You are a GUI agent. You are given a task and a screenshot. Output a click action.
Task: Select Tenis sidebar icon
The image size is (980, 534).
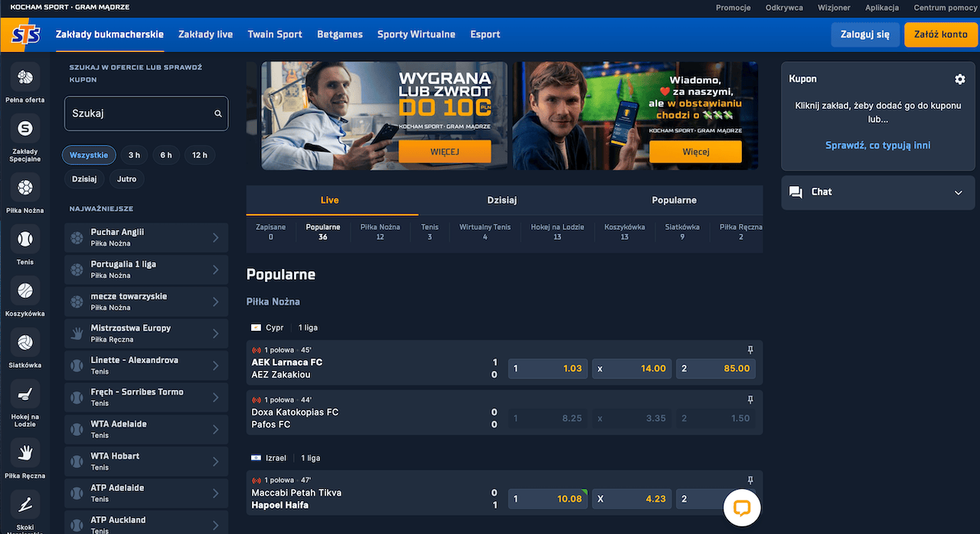(x=25, y=239)
